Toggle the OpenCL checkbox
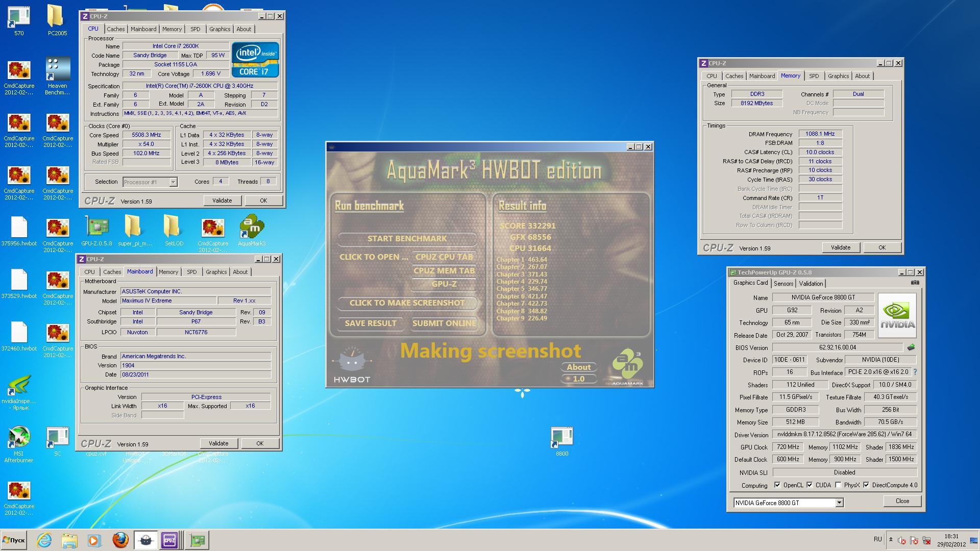The height and width of the screenshot is (551, 980). tap(777, 485)
